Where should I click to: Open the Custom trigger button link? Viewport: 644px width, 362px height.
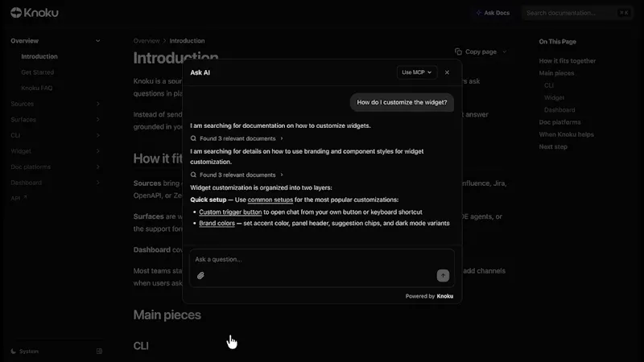pos(230,212)
